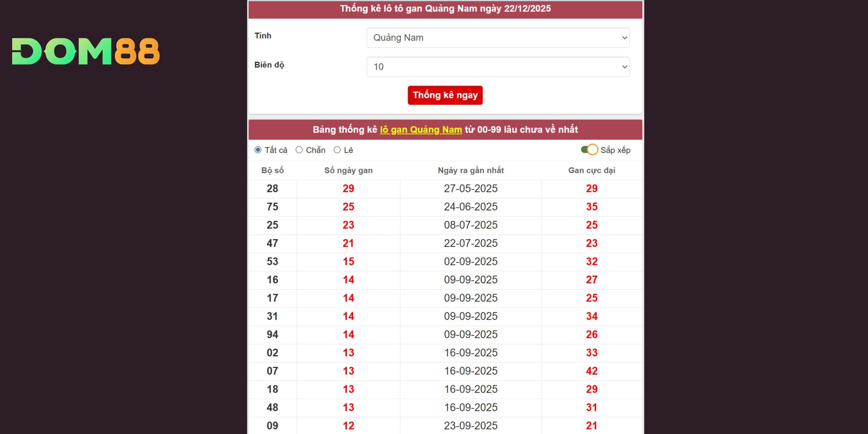This screenshot has width=868, height=434.
Task: Follow the lô gan Quảng Nam link
Action: [x=421, y=130]
